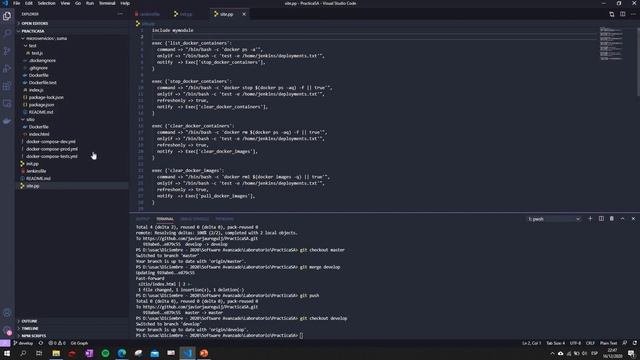
Task: Open Spotify from taskbar
Action: 105,353
